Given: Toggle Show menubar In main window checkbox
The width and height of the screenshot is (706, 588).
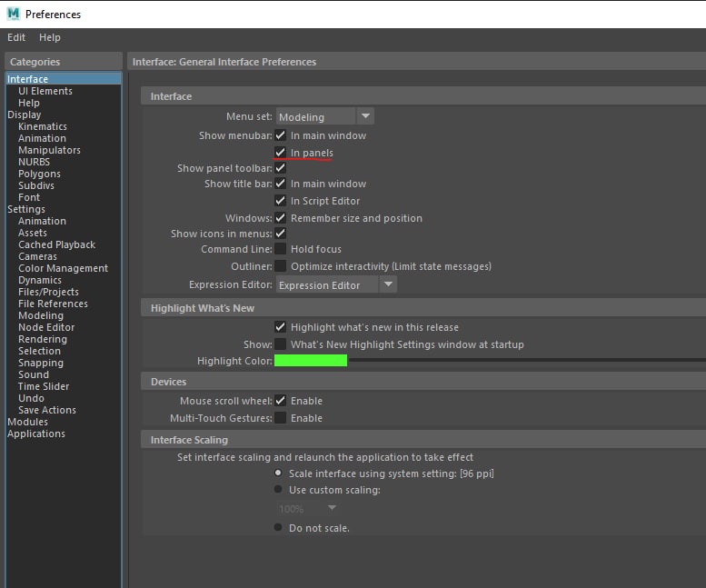Looking at the screenshot, I should coord(280,135).
